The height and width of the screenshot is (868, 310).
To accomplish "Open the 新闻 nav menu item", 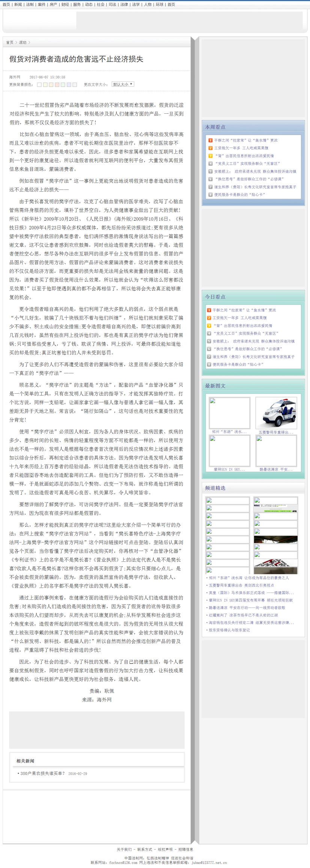I will (18, 5).
